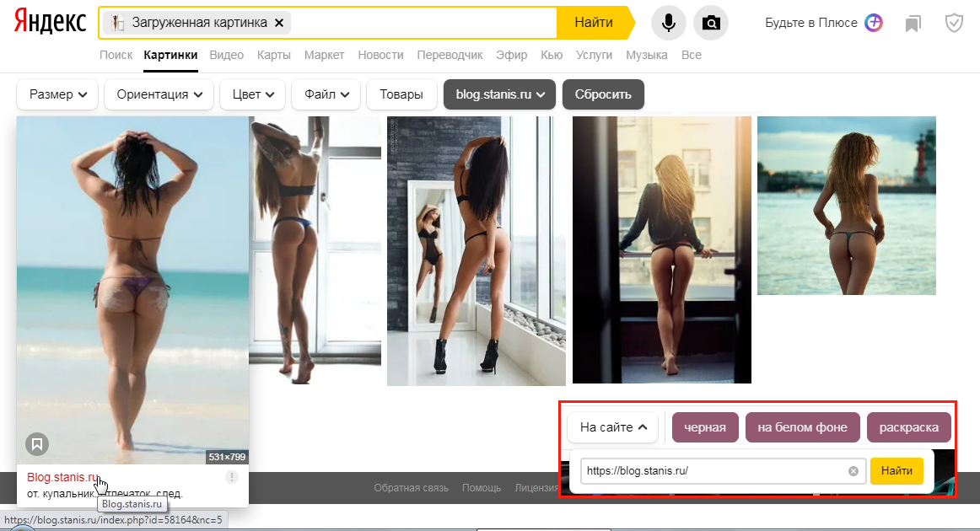Open the Ориентация dropdown filter

tap(159, 94)
